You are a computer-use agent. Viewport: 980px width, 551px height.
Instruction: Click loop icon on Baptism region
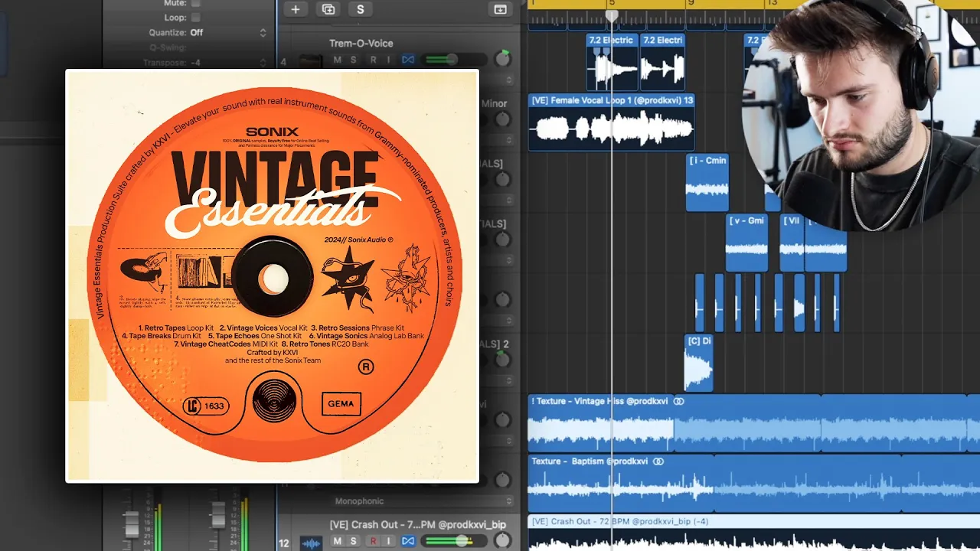(x=658, y=461)
